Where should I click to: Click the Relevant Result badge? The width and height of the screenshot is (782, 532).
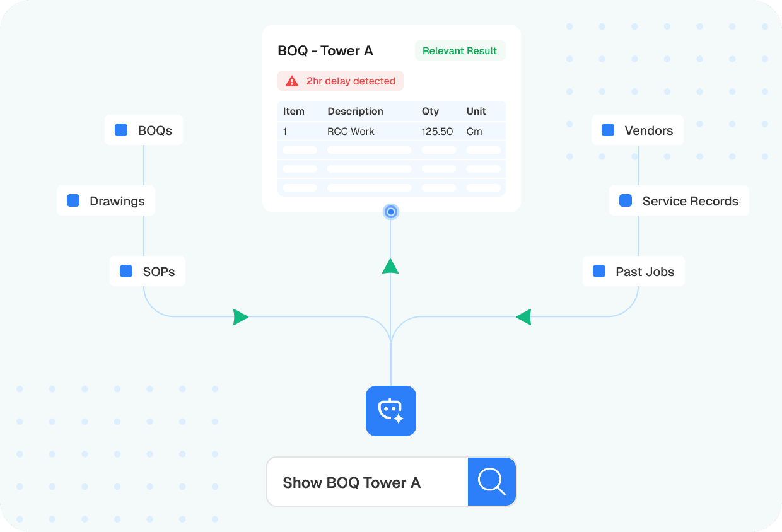[460, 51]
